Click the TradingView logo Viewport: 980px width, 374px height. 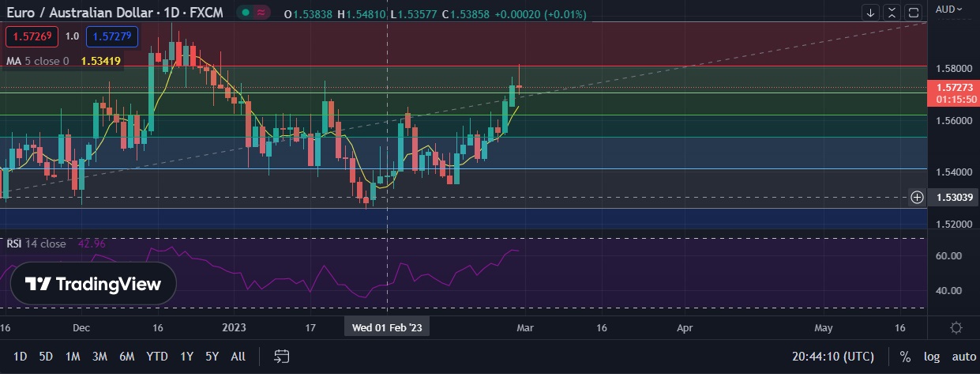pos(93,284)
